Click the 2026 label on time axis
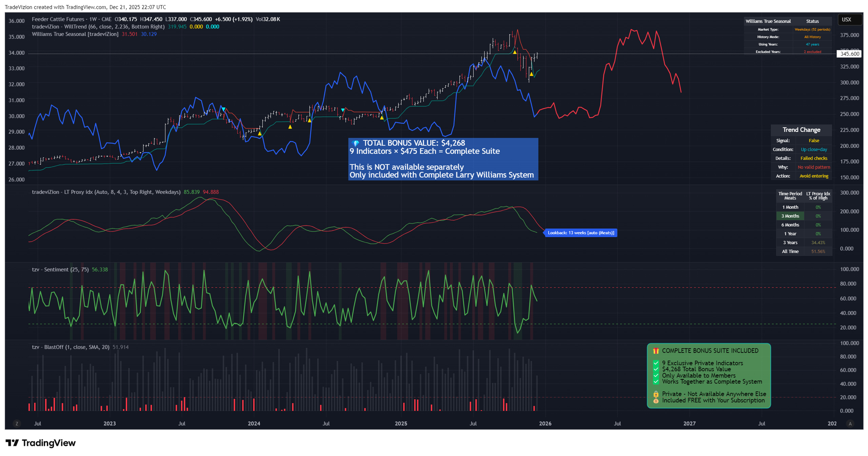The image size is (868, 456). [545, 423]
